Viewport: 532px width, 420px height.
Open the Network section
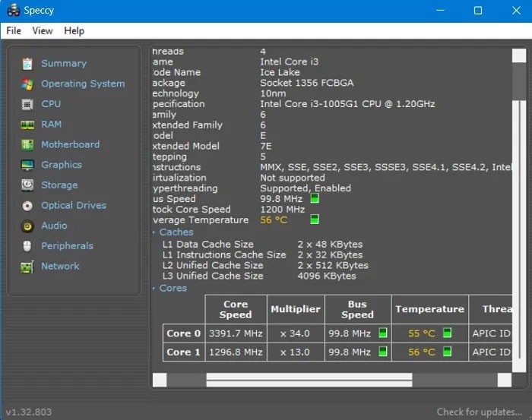(60, 267)
